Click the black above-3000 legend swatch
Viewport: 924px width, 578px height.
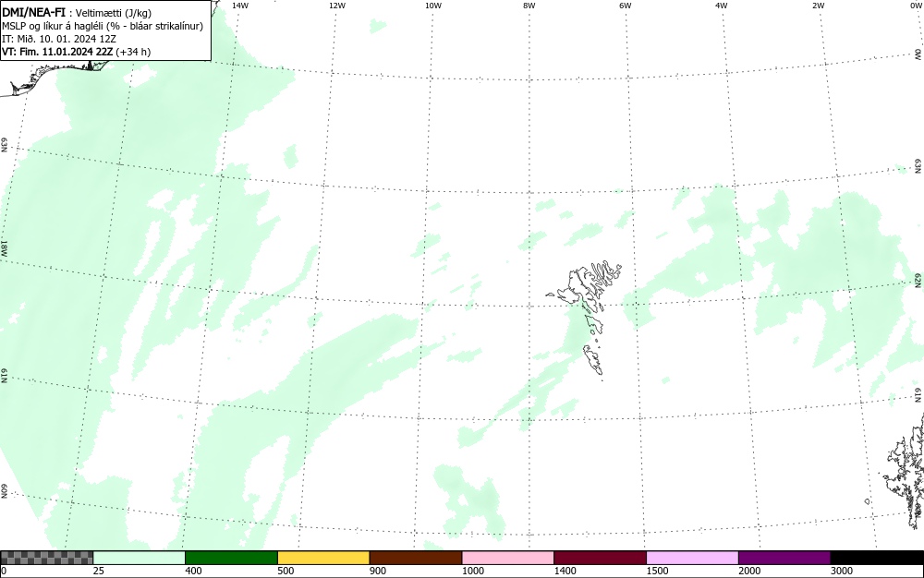tap(877, 558)
